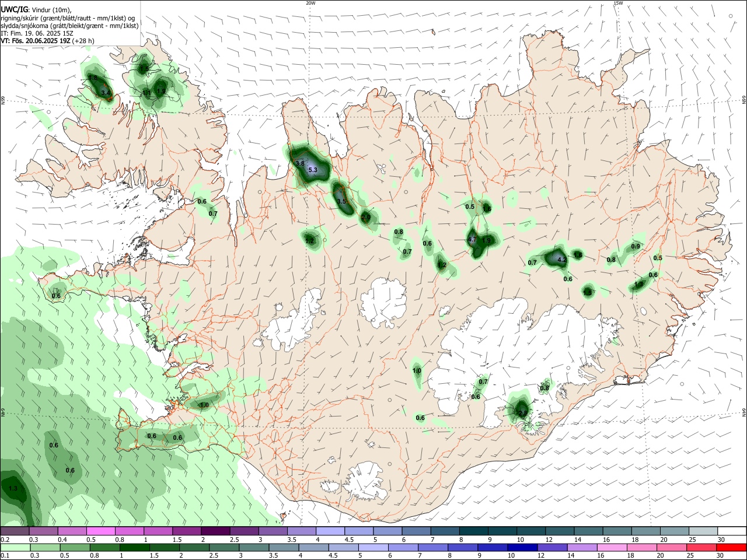
Task: Pick the navy blue 10–12 rain swatch
Action: coord(522,548)
